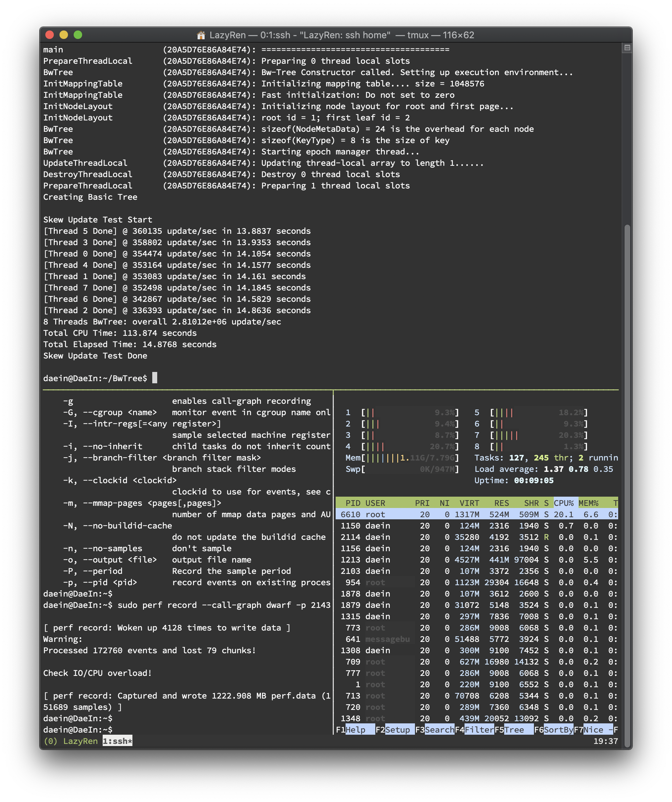Click the Thread 2 Done result line

177,310
